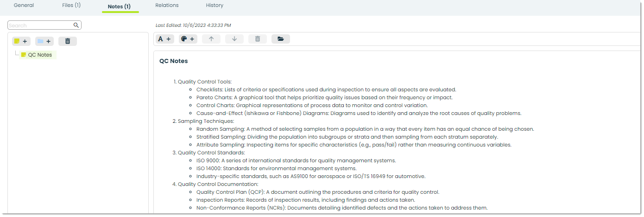Click the Last Edited timestamp text
Screen dimensions: 644x217
pyautogui.click(x=193, y=25)
